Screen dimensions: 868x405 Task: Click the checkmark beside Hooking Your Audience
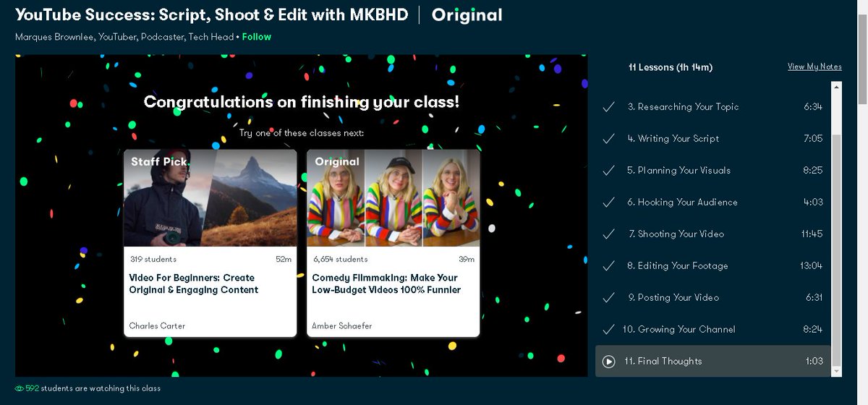[x=608, y=202]
